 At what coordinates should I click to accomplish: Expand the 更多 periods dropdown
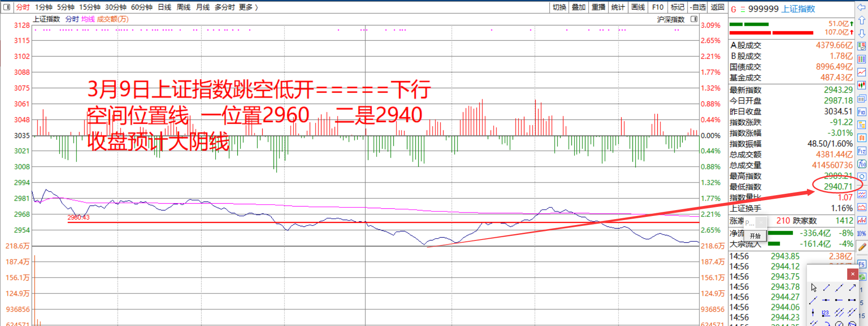click(248, 7)
